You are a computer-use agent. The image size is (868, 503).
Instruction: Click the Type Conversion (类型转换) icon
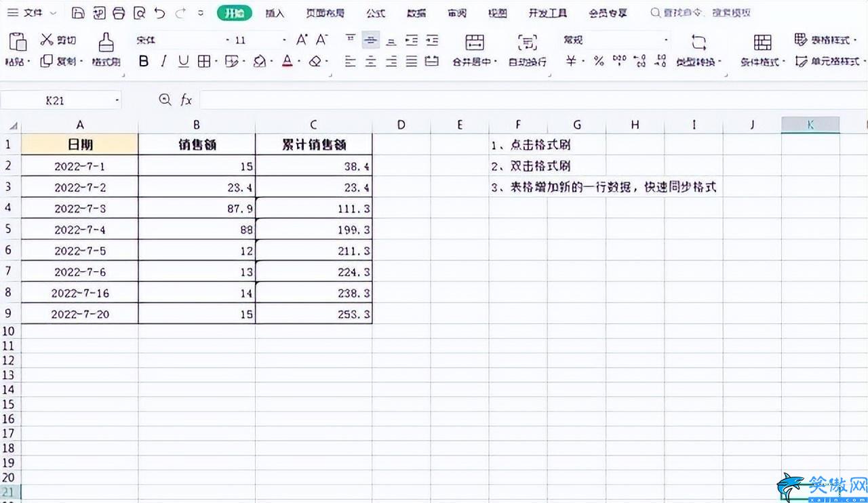pos(698,42)
